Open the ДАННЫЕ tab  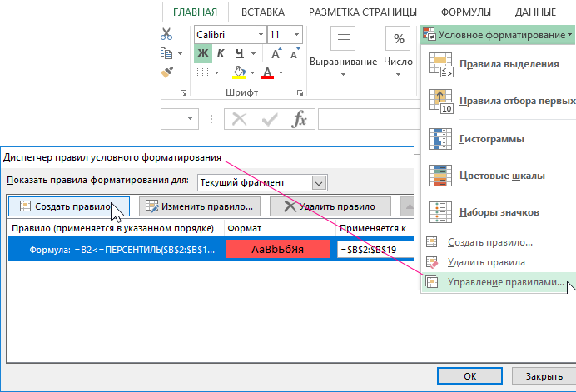pos(535,12)
